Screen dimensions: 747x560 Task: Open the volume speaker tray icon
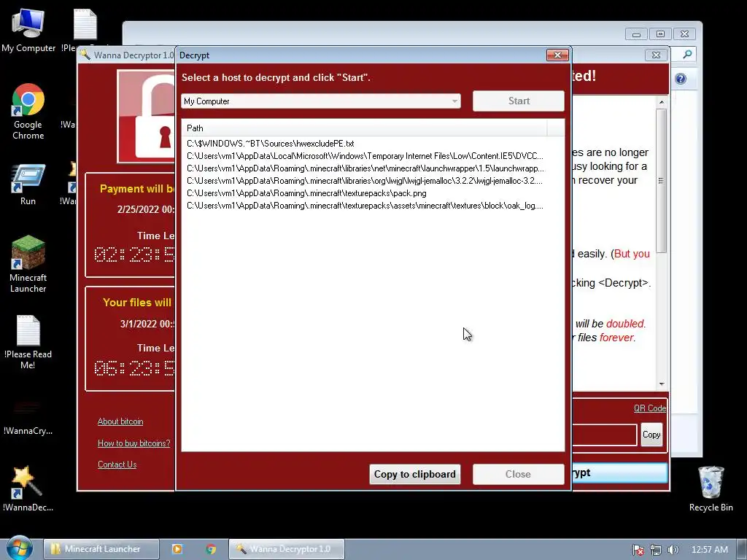point(673,550)
